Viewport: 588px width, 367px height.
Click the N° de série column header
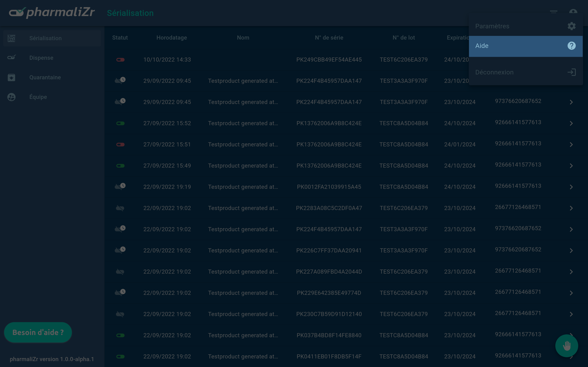329,38
